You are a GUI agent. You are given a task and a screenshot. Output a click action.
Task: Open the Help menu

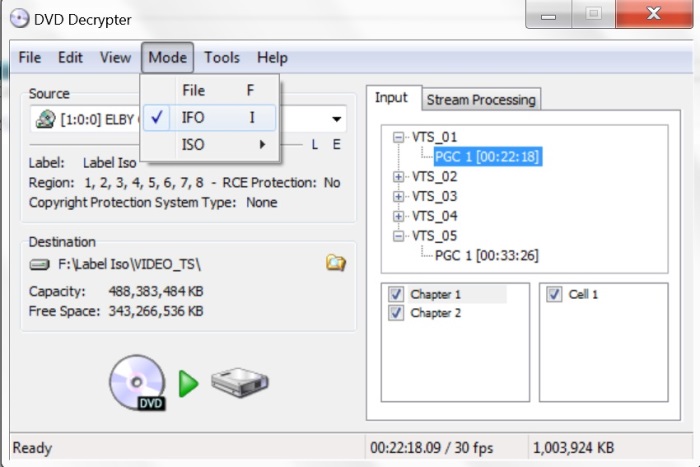[272, 58]
